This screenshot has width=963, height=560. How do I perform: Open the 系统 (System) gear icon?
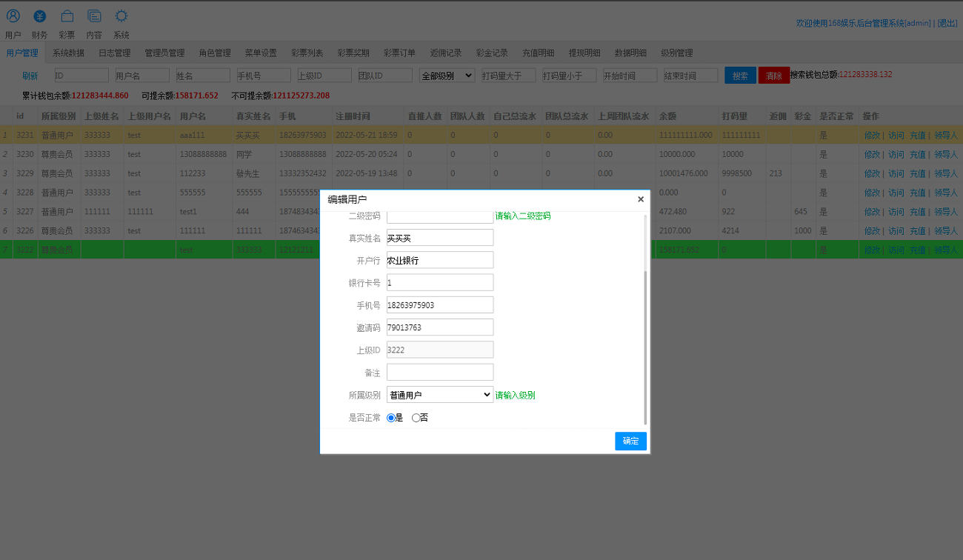[121, 16]
